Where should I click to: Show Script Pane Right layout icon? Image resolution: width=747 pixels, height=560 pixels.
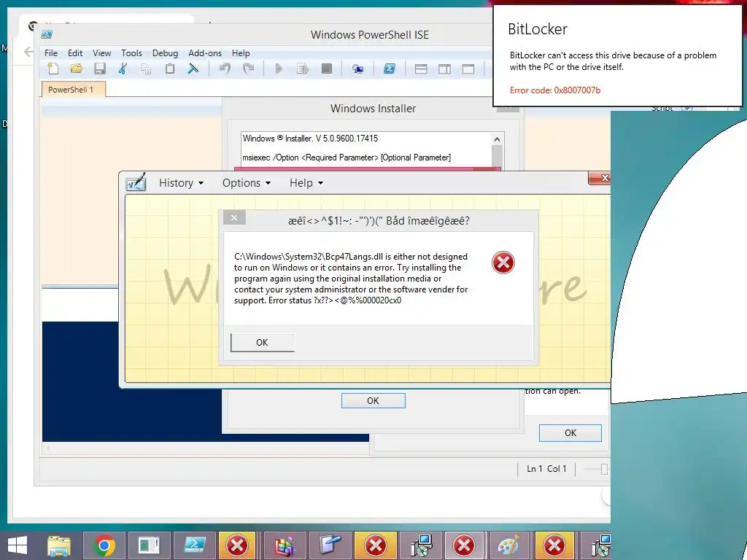444,69
